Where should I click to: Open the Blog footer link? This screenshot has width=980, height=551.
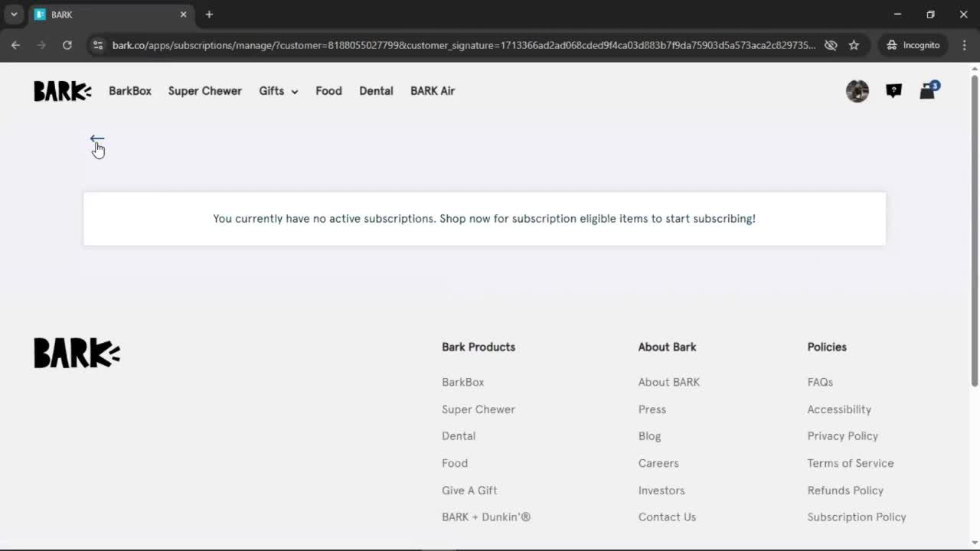[650, 436]
